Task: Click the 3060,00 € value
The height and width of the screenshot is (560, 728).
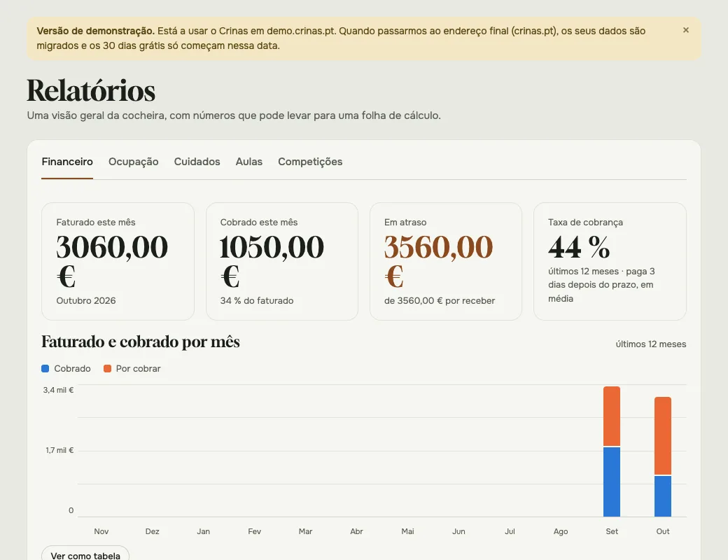Action: (112, 261)
